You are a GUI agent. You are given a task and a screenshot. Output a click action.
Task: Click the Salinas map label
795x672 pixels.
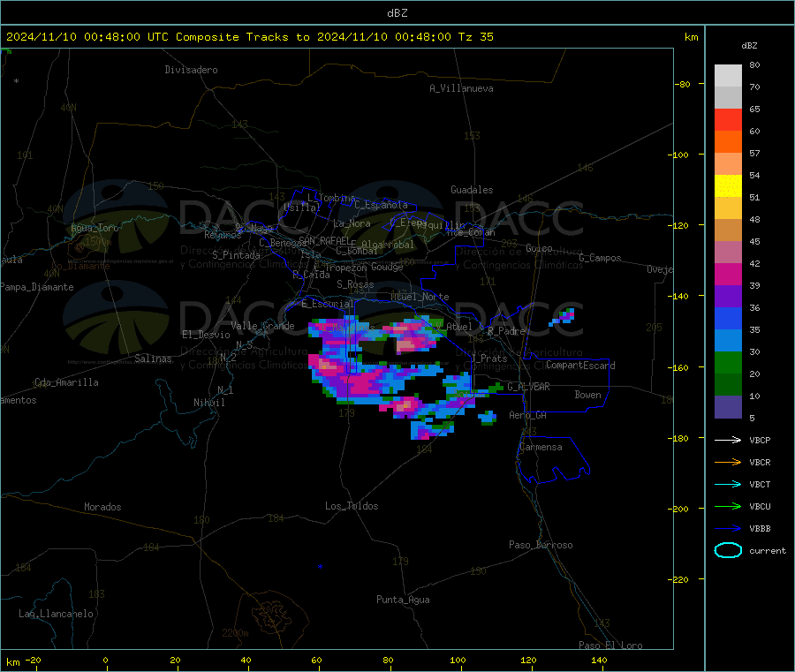153,359
